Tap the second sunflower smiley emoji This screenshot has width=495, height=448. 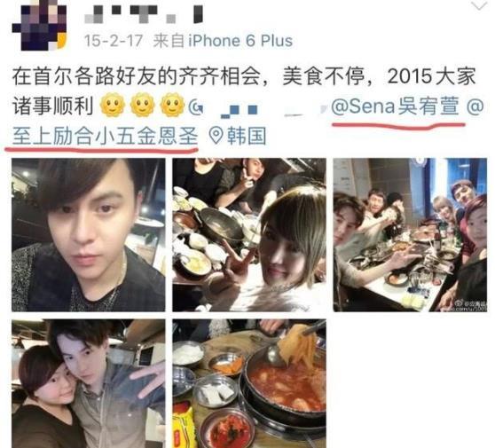[x=143, y=105]
